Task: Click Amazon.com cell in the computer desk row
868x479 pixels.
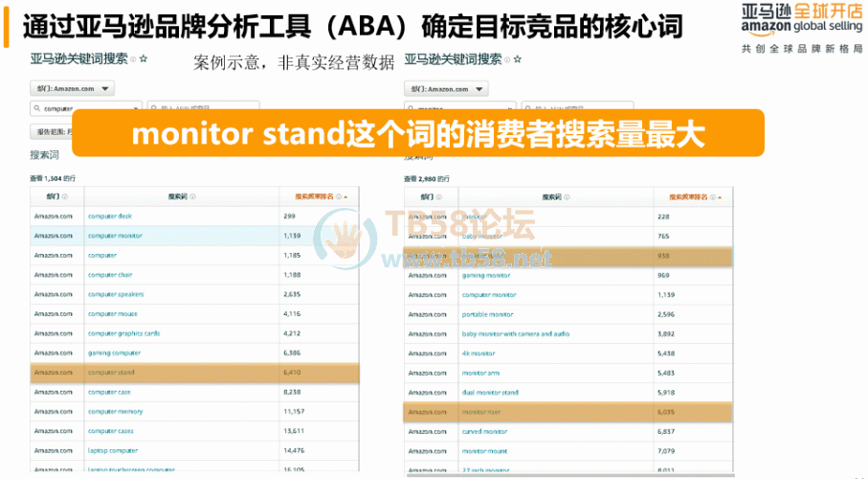Action: 54,217
